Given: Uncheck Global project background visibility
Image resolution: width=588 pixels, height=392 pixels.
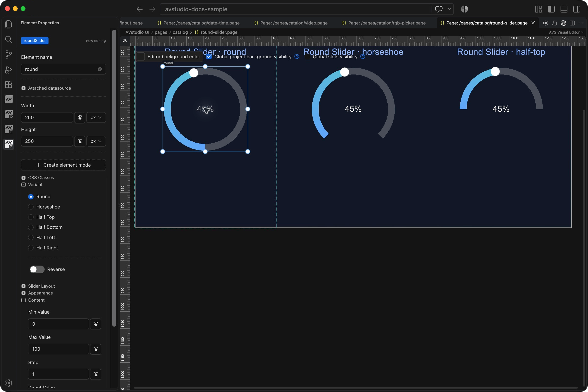Looking at the screenshot, I should click(x=209, y=57).
